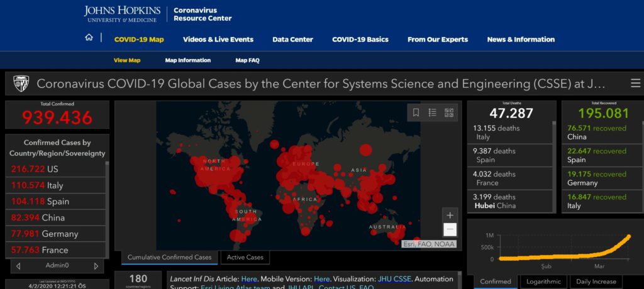Select the Germany 19.175 recovered entry
The height and width of the screenshot is (289, 644).
[602, 178]
